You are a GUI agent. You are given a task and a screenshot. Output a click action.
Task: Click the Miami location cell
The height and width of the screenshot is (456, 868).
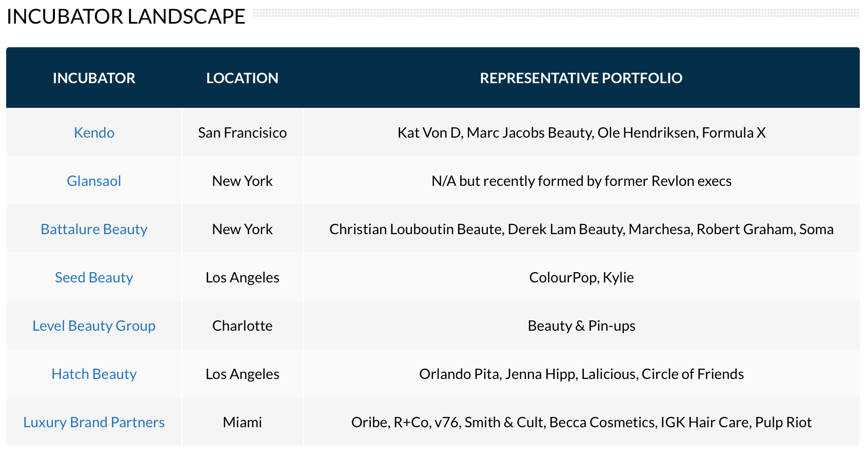[242, 422]
